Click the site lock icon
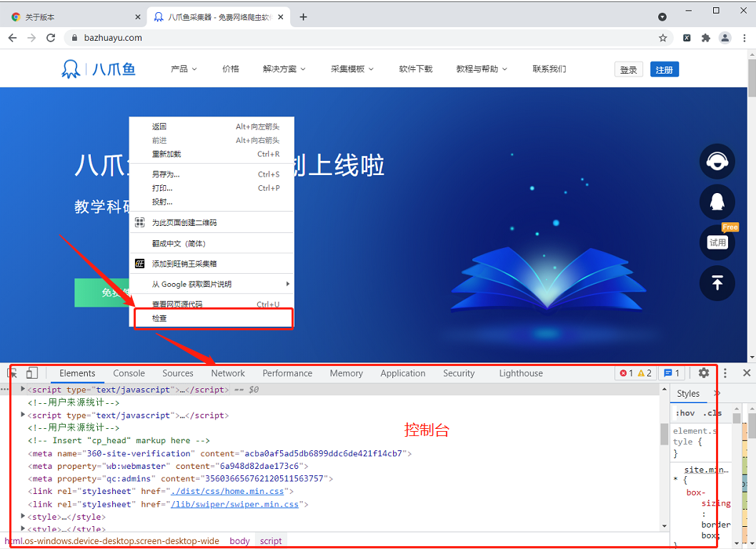This screenshot has width=756, height=549. [74, 38]
